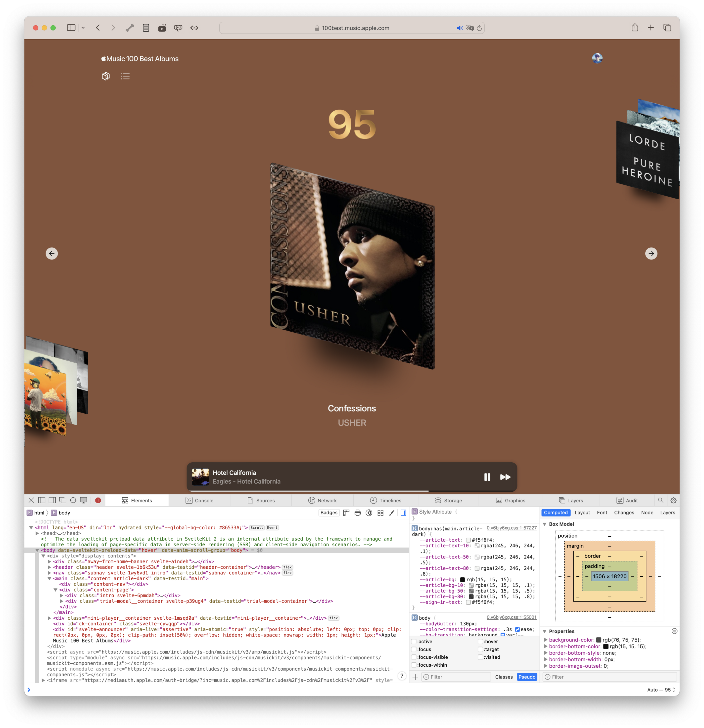
Task: Toggle the Pseudo button off
Action: click(x=527, y=677)
